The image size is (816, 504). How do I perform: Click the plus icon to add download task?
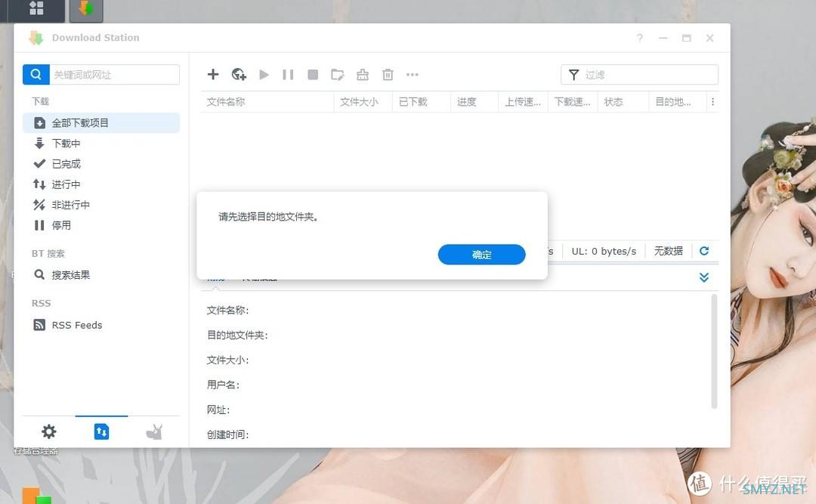213,74
